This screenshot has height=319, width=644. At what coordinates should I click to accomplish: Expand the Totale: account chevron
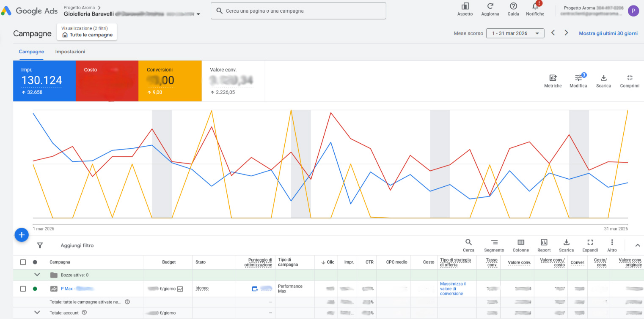coord(37,313)
